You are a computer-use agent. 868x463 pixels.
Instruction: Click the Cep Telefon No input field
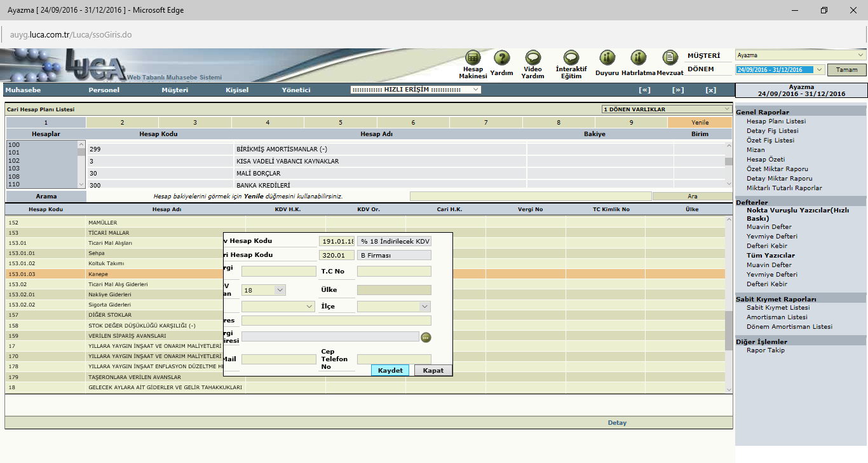(394, 359)
